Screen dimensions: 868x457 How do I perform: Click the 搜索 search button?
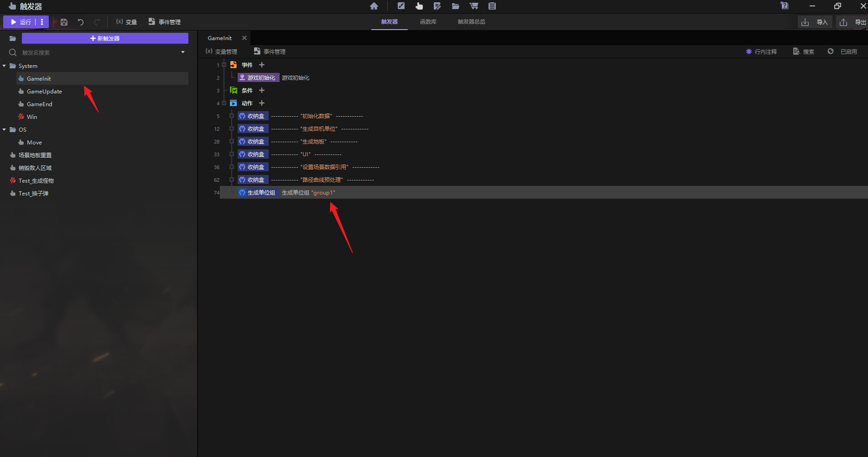[804, 51]
